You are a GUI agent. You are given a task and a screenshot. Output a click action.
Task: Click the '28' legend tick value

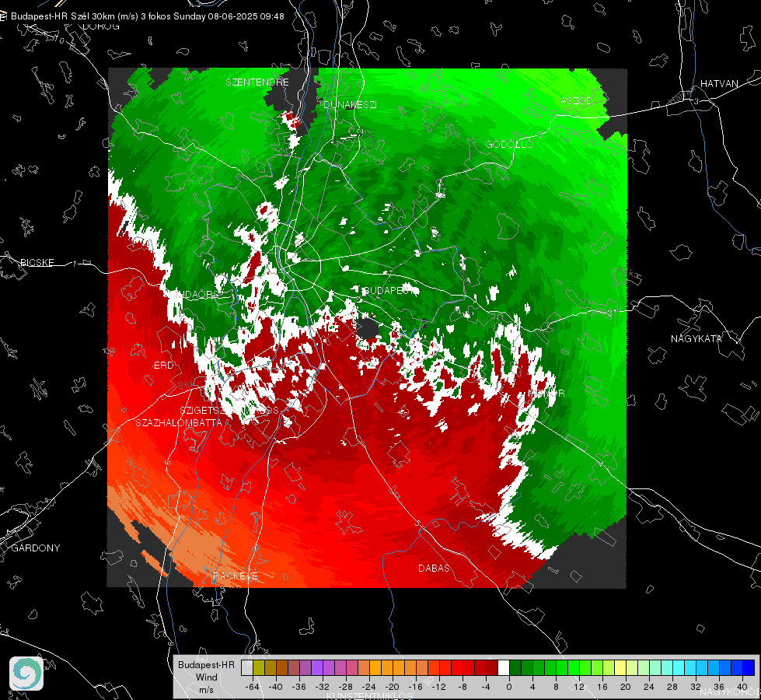(672, 687)
